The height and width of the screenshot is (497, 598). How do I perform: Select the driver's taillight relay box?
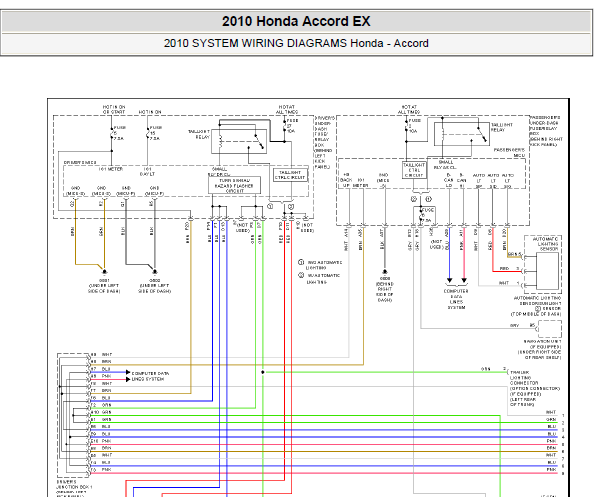click(239, 142)
